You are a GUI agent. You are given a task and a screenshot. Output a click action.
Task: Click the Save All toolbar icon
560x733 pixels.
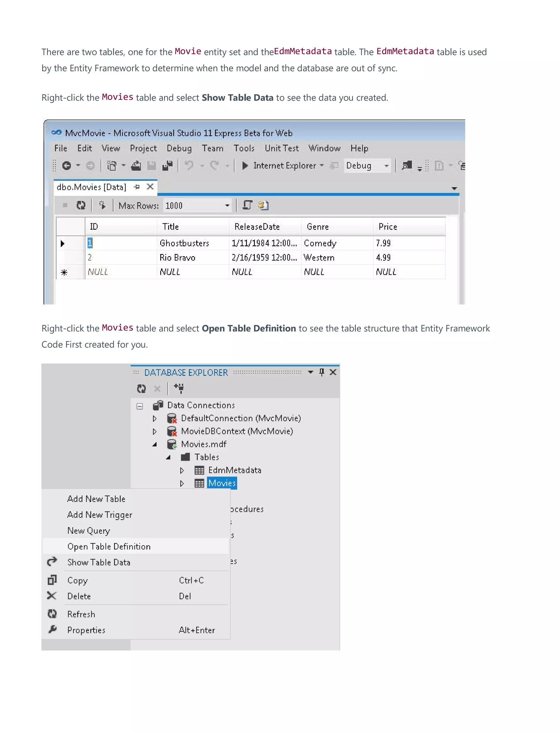pyautogui.click(x=168, y=166)
